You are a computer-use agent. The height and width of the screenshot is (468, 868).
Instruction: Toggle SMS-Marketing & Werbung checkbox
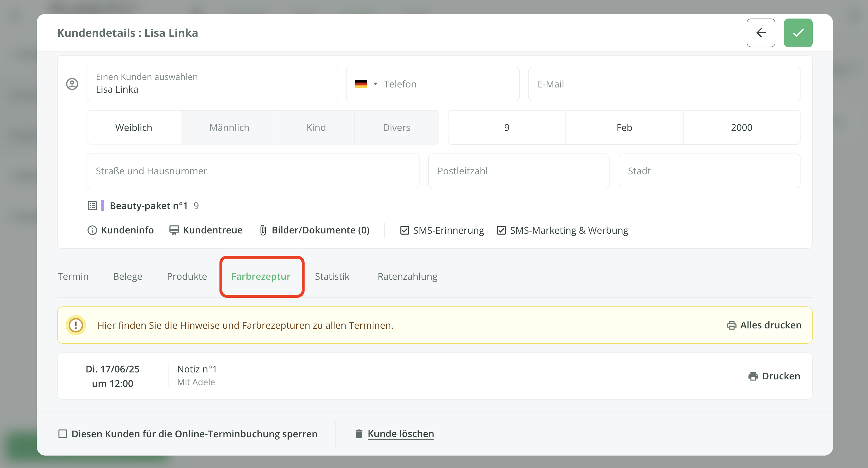click(x=501, y=230)
